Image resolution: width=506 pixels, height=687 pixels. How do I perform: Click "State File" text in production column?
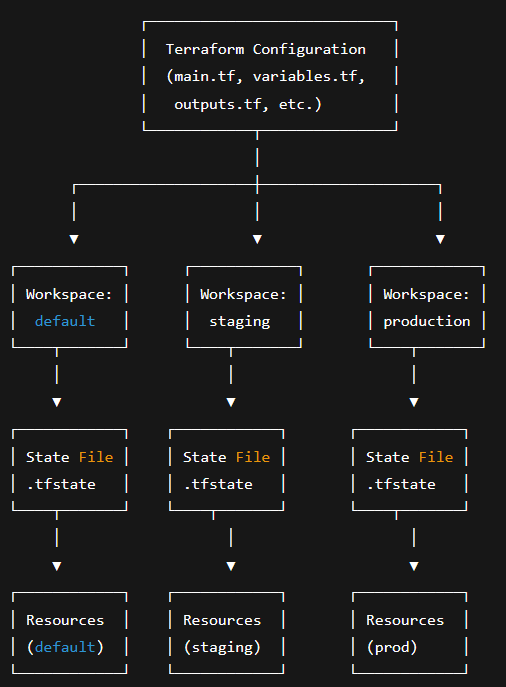tap(410, 457)
